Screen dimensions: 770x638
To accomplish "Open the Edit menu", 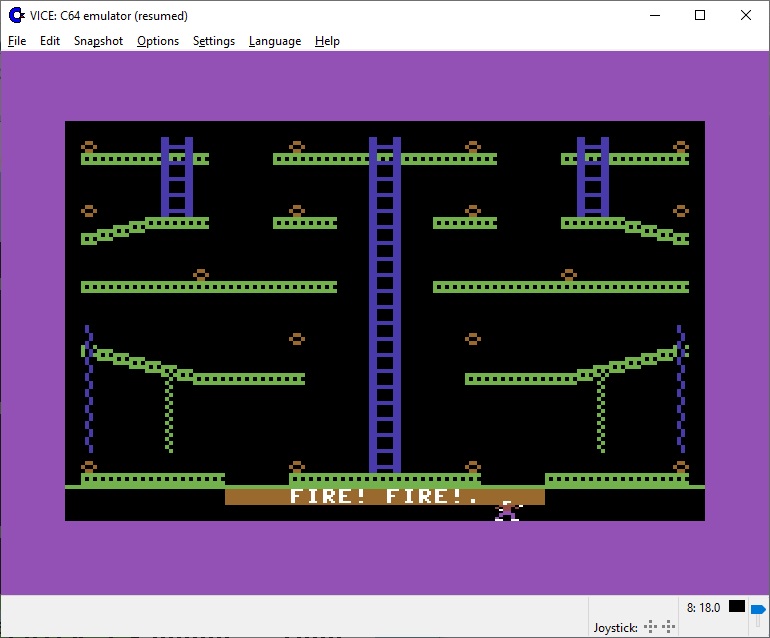I will [50, 41].
